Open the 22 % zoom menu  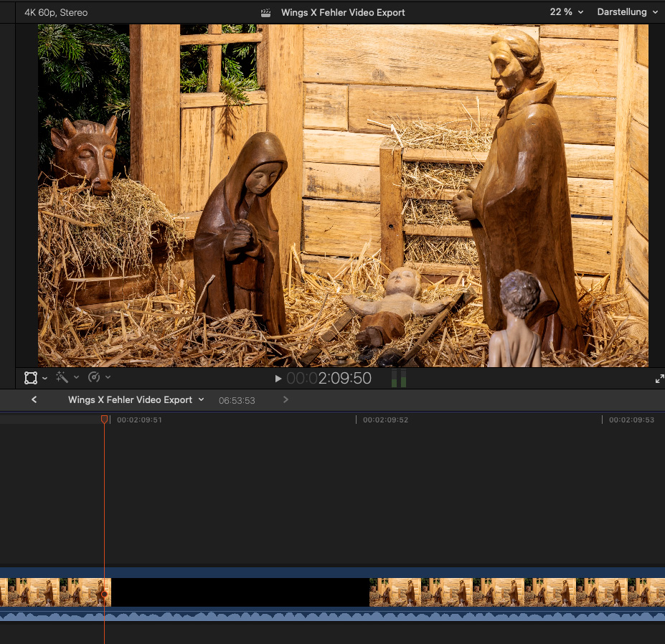[567, 12]
